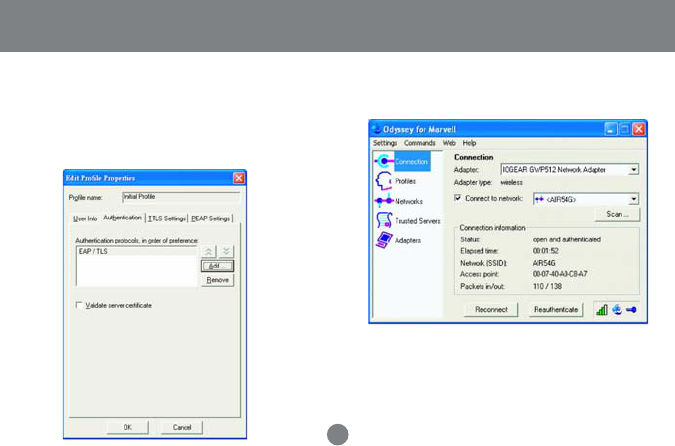Click the Profile name field
This screenshot has height=446, width=675.
click(x=181, y=197)
